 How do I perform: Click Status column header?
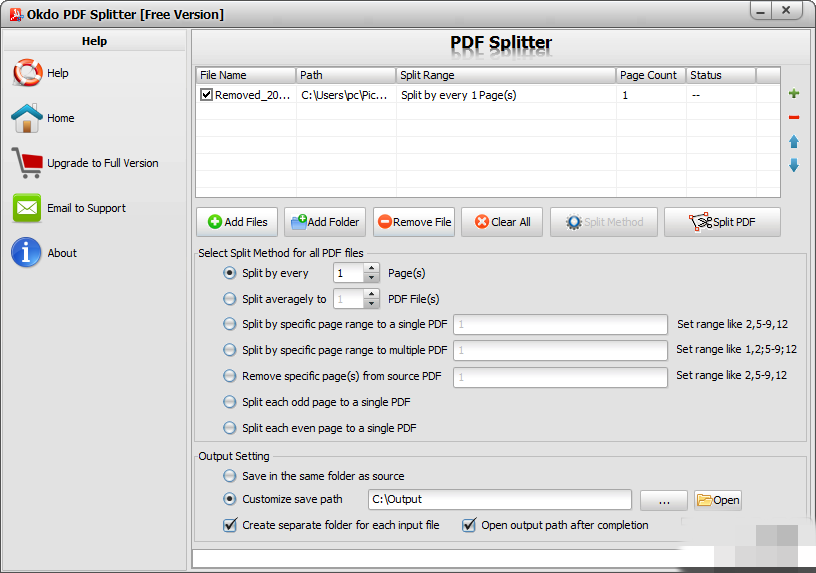pos(721,75)
